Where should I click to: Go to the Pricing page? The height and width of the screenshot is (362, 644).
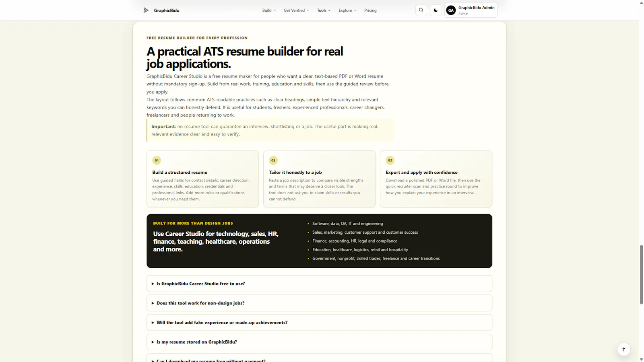click(370, 10)
